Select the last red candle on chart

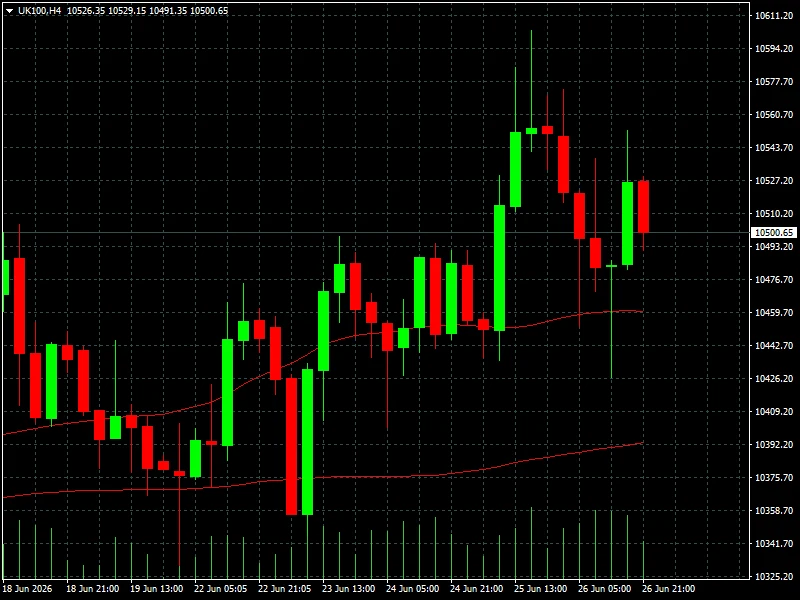(643, 207)
